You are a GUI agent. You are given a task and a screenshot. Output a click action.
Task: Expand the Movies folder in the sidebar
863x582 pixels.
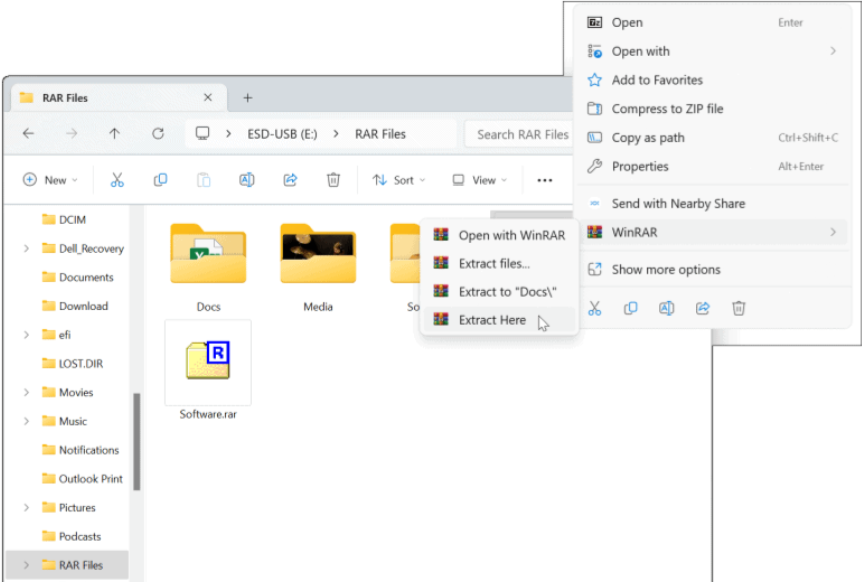[x=25, y=392]
